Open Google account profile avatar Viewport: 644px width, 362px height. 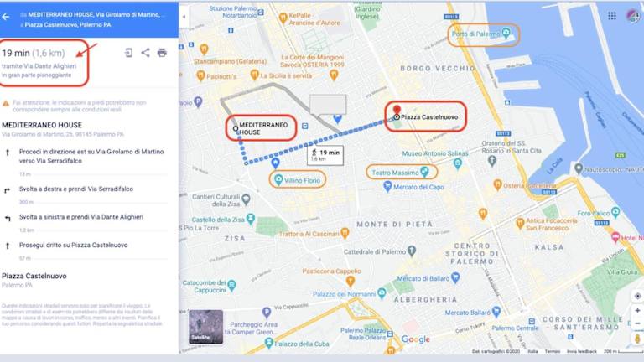coord(633,16)
